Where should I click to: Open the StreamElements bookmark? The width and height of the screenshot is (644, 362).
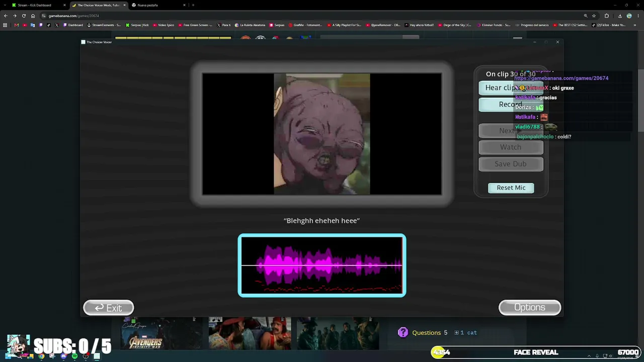click(104, 25)
